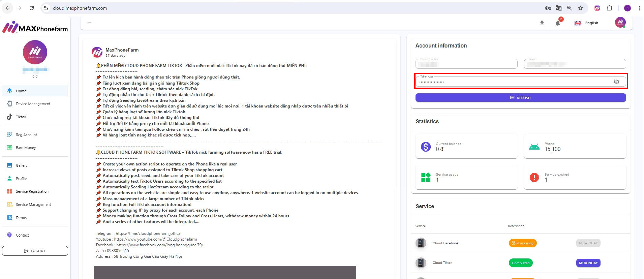644x279 pixels.
Task: Click the Service expired alert icon
Action: (534, 177)
